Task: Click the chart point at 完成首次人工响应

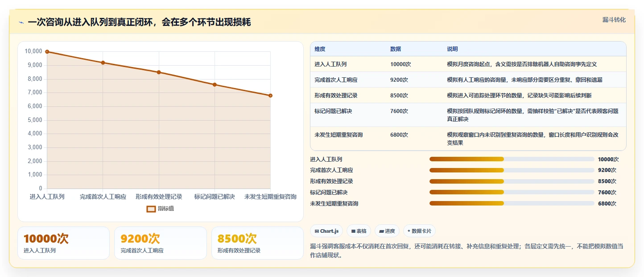Action: [x=103, y=63]
